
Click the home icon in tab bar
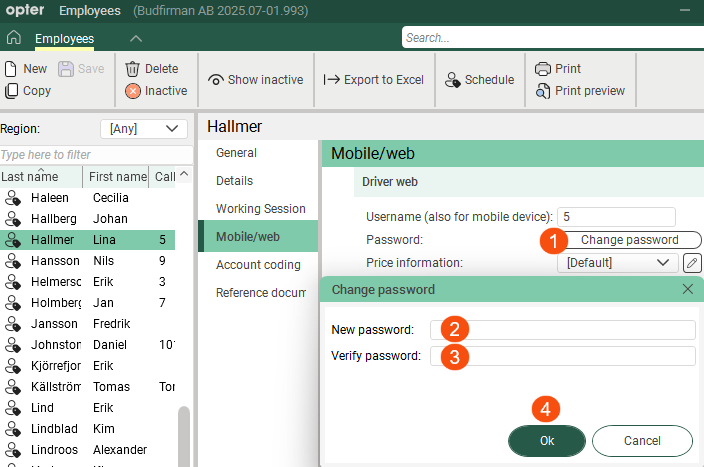pyautogui.click(x=14, y=39)
